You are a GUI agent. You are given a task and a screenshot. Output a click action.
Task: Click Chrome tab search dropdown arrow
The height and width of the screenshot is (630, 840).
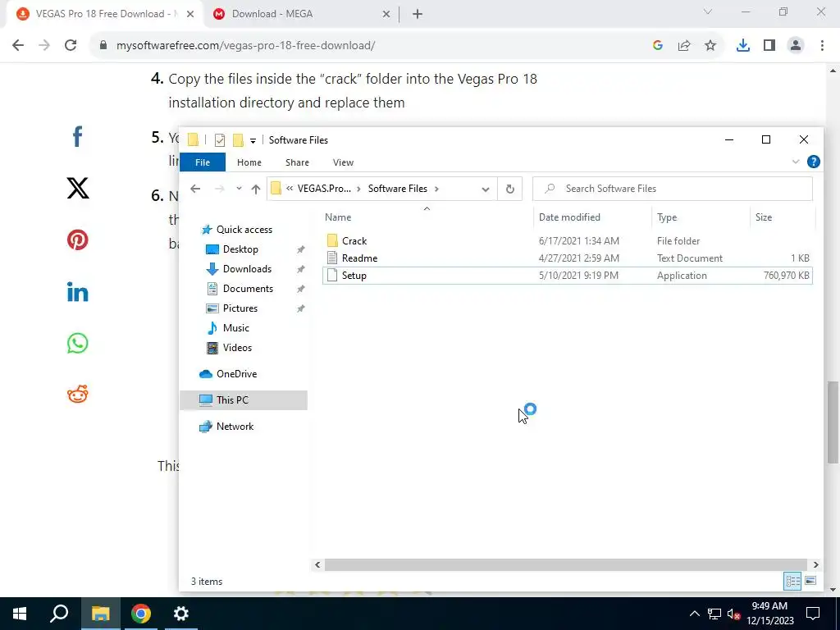point(708,11)
